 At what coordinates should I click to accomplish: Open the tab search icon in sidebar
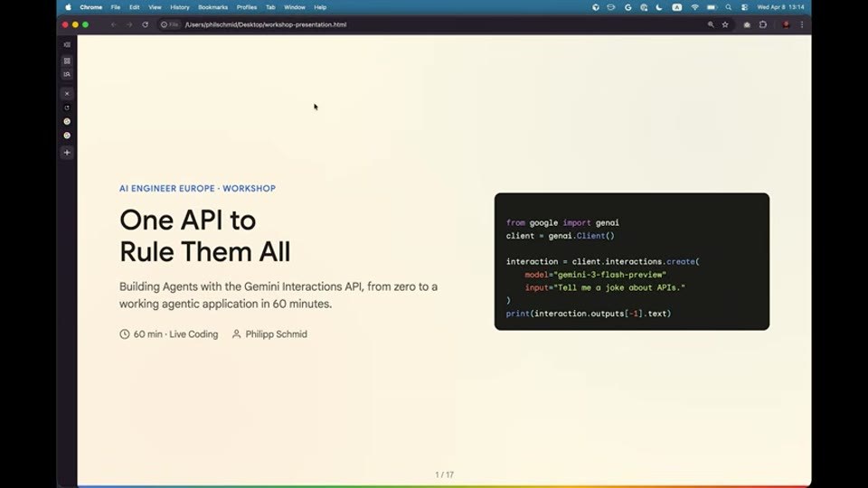point(67,74)
